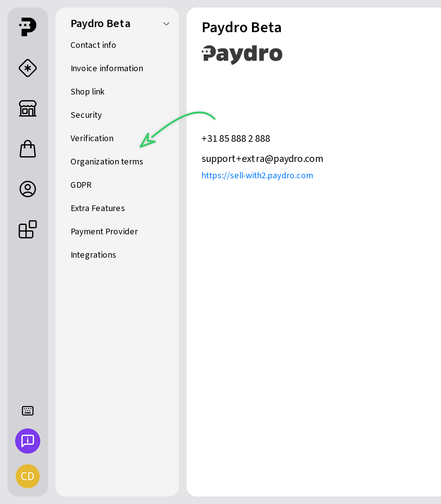Click the keyboard shortcuts icon
Viewport: 441px width, 504px height.
click(x=28, y=411)
